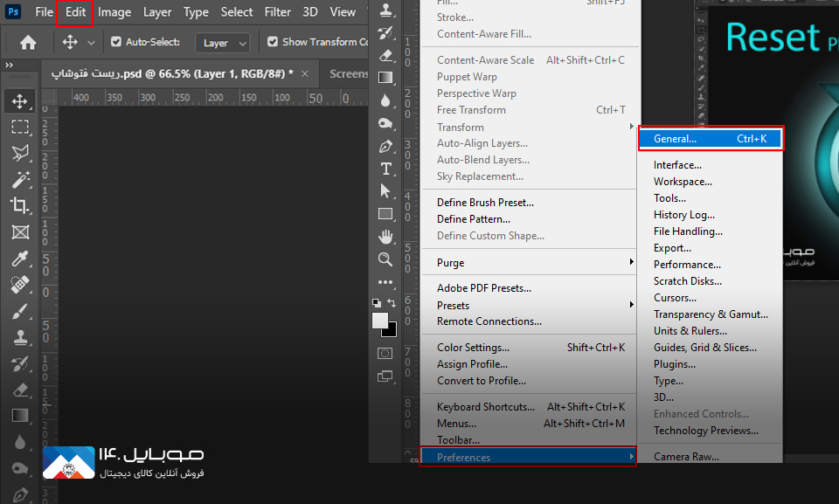Expand the Presets submenu
The image size is (839, 504).
point(530,306)
